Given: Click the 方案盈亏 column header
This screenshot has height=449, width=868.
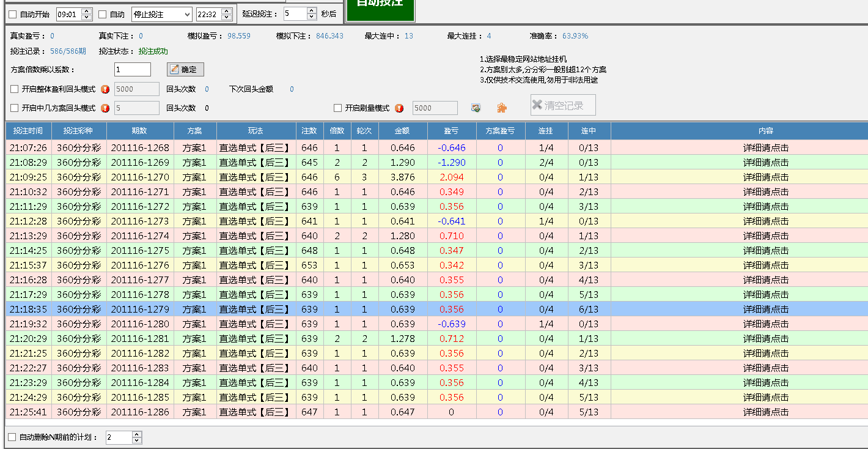Looking at the screenshot, I should coord(501,131).
